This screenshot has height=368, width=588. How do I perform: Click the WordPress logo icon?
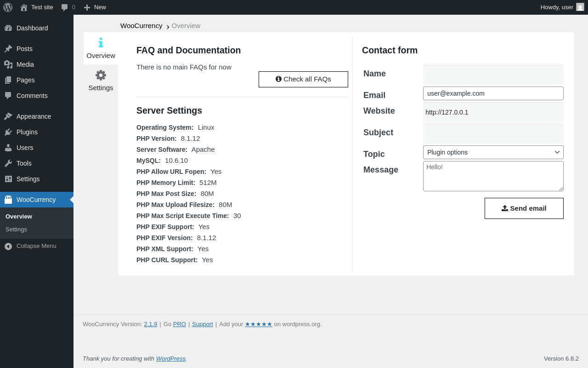click(8, 7)
